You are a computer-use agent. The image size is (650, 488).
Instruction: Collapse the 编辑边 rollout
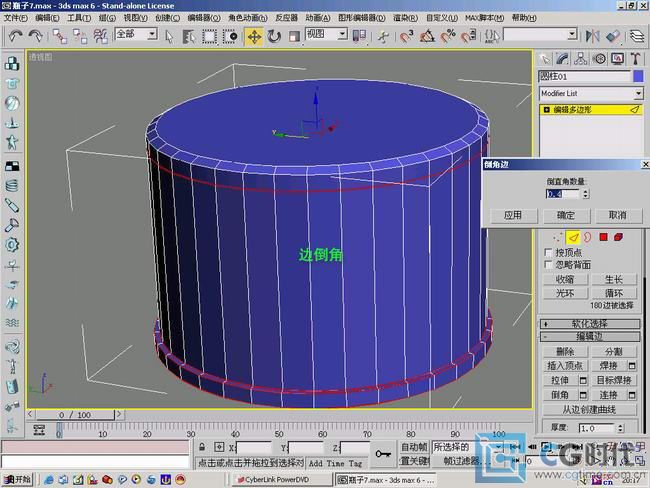[589, 336]
